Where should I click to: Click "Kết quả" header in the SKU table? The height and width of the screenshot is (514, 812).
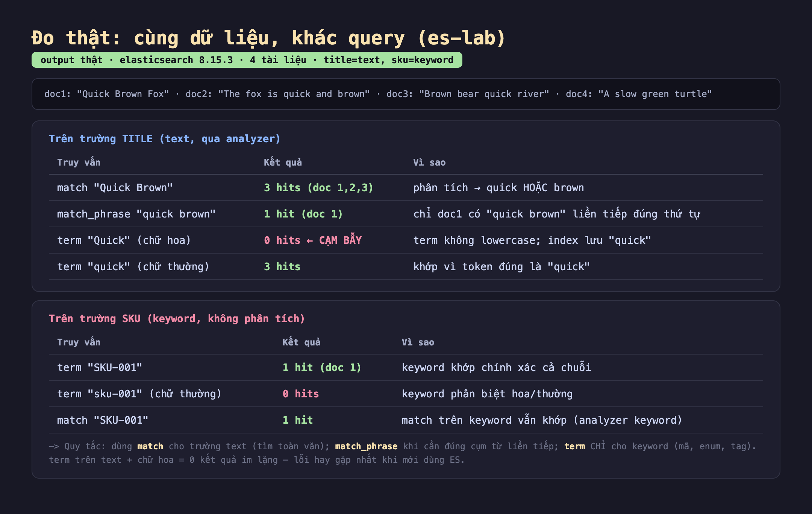click(301, 342)
